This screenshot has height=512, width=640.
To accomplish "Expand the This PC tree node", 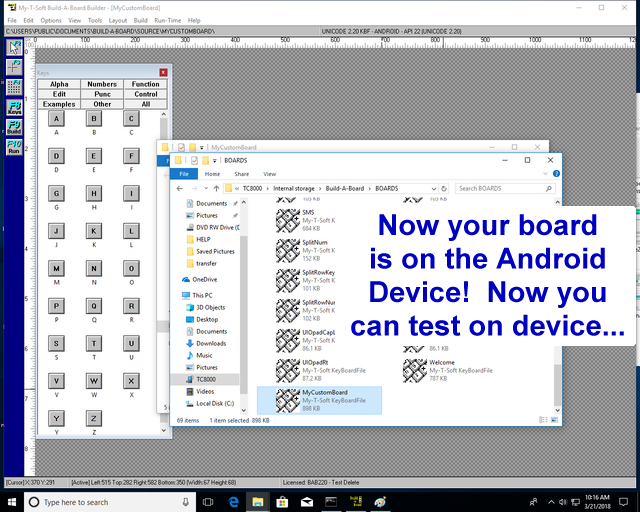I will point(175,295).
